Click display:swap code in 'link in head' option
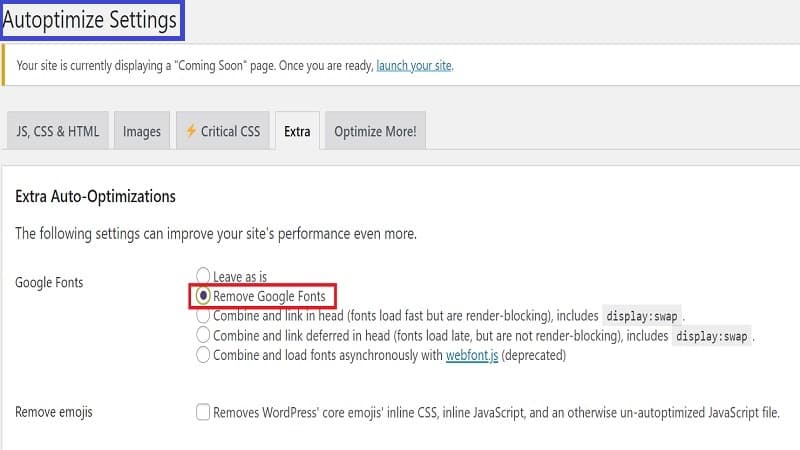This screenshot has height=450, width=800. point(643,316)
